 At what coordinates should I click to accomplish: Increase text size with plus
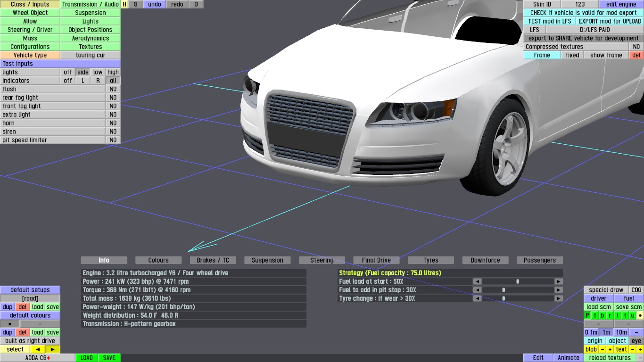[x=640, y=349]
